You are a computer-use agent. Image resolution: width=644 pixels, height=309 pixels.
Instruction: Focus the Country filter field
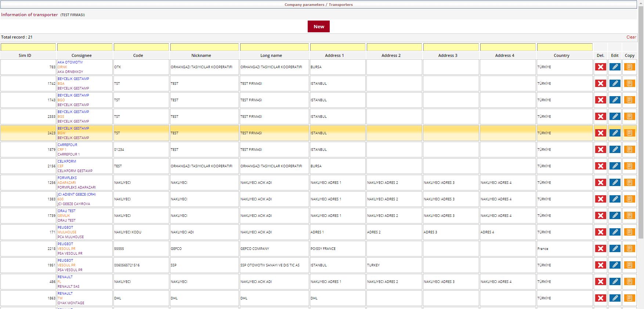tap(565, 47)
